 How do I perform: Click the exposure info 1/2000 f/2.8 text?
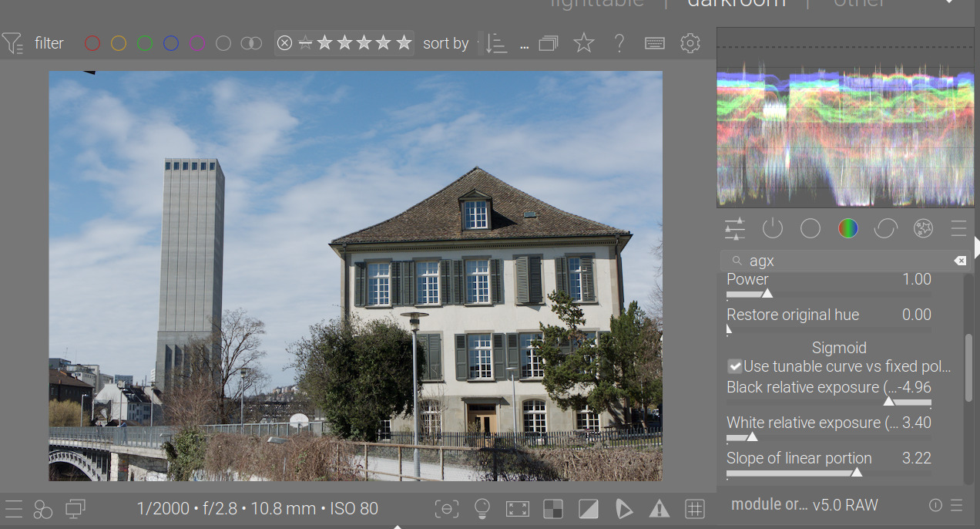(x=257, y=508)
